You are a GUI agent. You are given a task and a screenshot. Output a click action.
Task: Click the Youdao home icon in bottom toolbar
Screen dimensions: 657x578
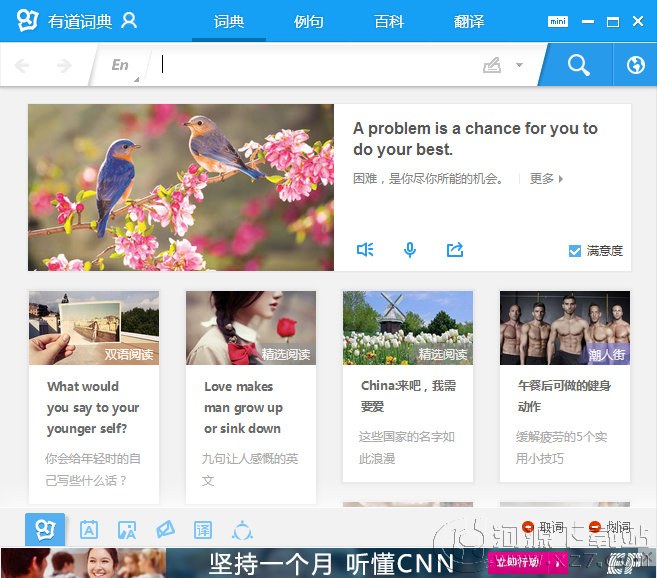[44, 529]
